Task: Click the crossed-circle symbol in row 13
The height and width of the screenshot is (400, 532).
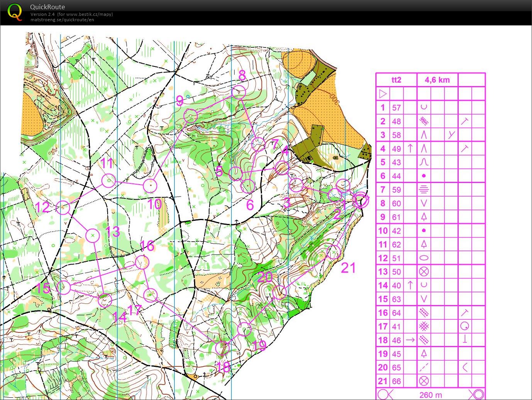Action: (x=424, y=272)
